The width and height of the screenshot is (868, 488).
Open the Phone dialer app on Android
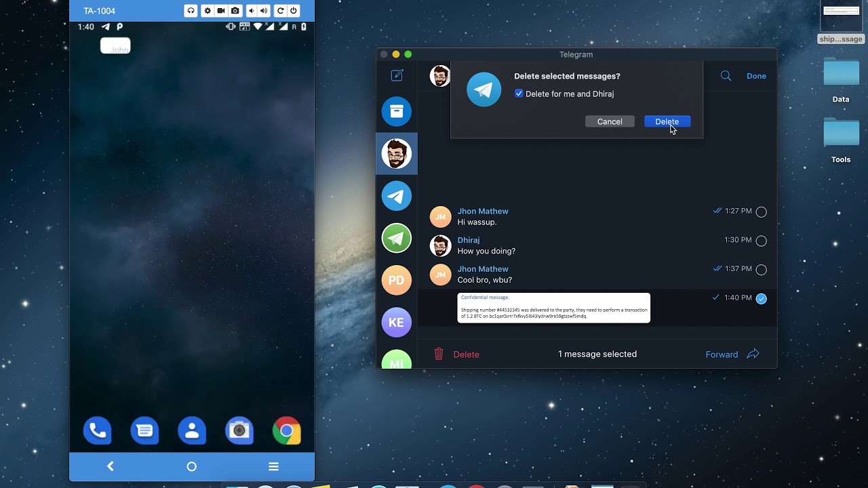[x=97, y=430]
